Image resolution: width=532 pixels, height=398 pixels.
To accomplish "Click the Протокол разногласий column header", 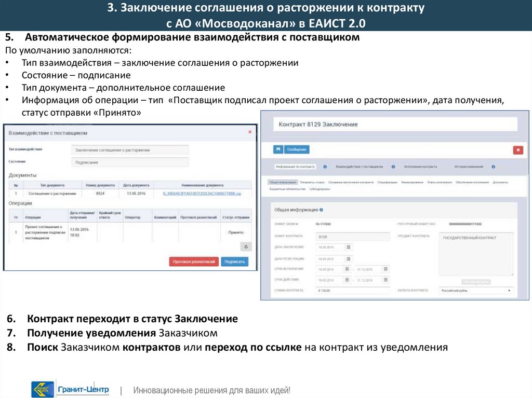I will [198, 217].
